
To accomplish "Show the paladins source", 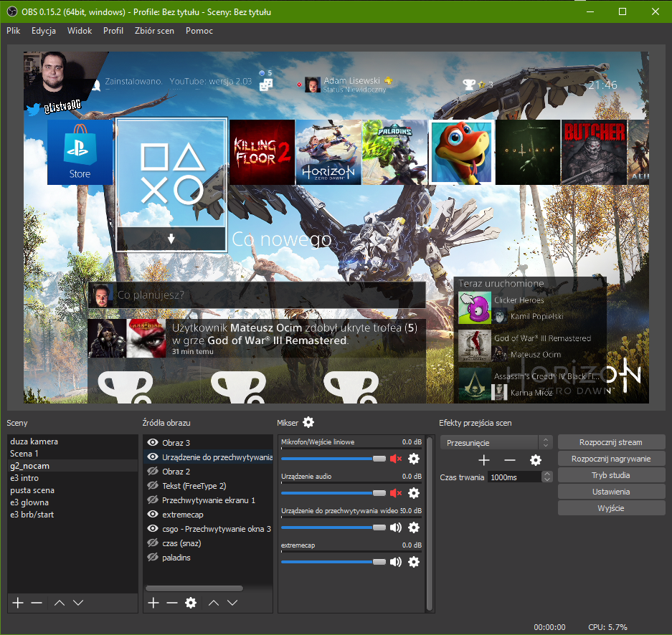I will pos(153,558).
